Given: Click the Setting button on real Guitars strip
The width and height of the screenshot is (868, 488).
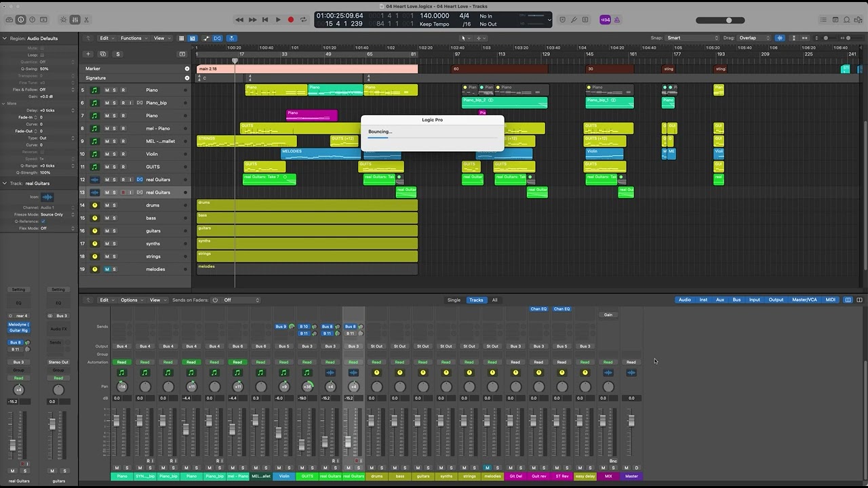Looking at the screenshot, I should click(18, 289).
